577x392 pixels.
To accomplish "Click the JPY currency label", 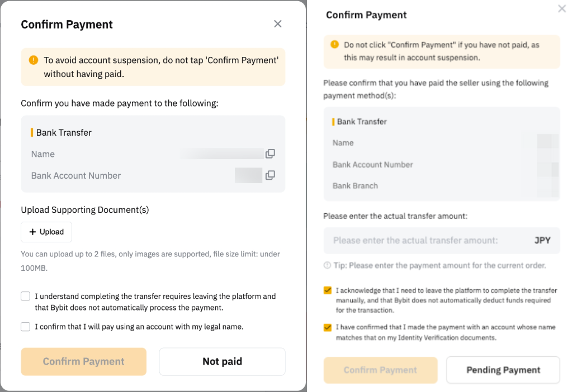I will coord(542,241).
